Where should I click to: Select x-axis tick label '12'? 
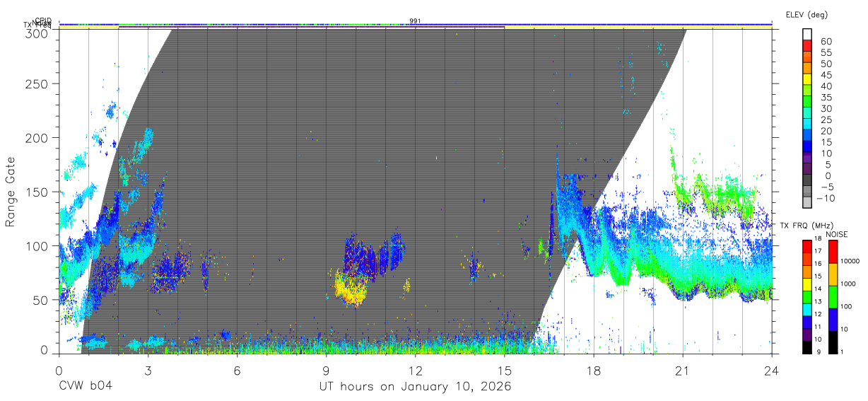(415, 370)
